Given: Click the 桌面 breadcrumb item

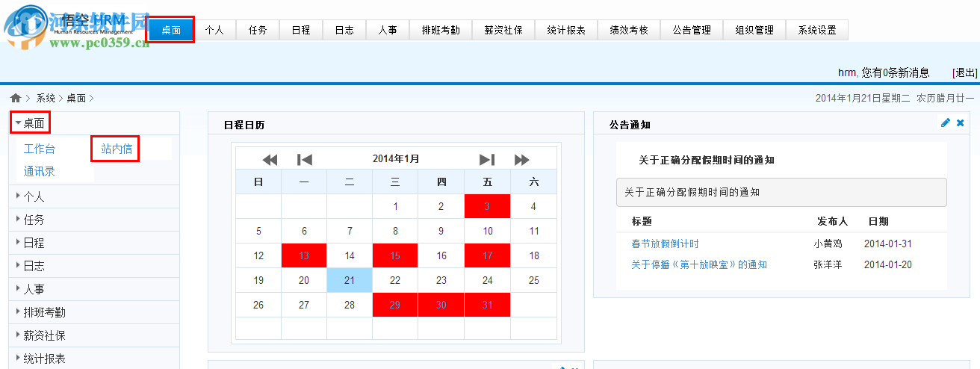Looking at the screenshot, I should (x=76, y=98).
